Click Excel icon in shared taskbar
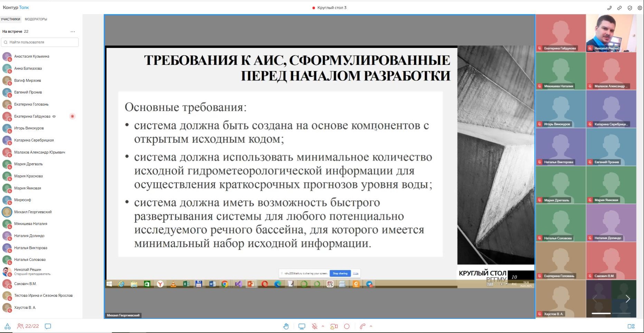 (186, 284)
